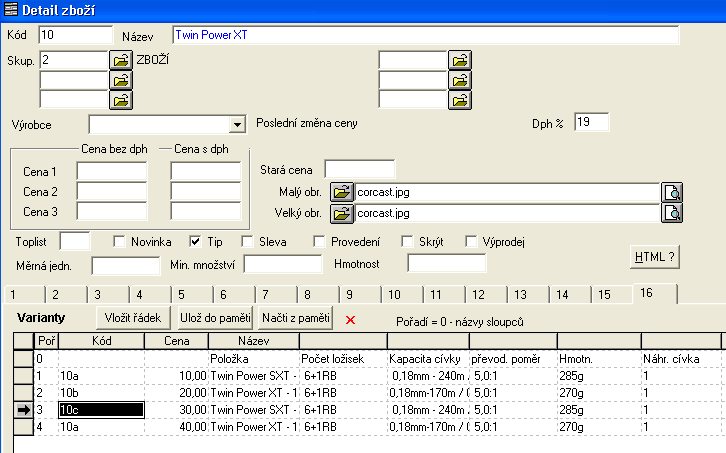The image size is (726, 453).
Task: Click the Skup. field containing 2
Action: tap(74, 60)
